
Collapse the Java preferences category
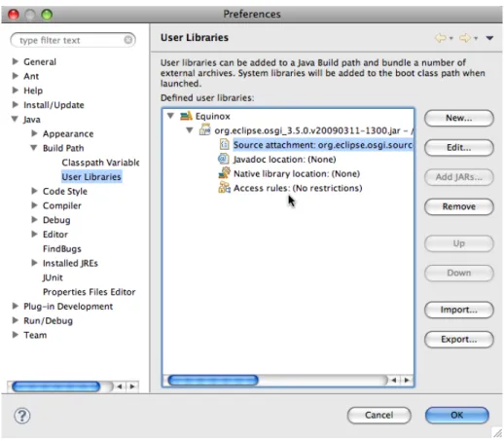click(x=15, y=119)
